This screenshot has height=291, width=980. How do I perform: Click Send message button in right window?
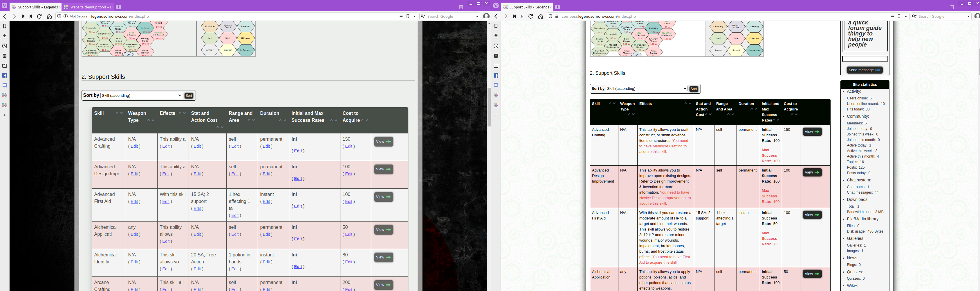point(864,70)
